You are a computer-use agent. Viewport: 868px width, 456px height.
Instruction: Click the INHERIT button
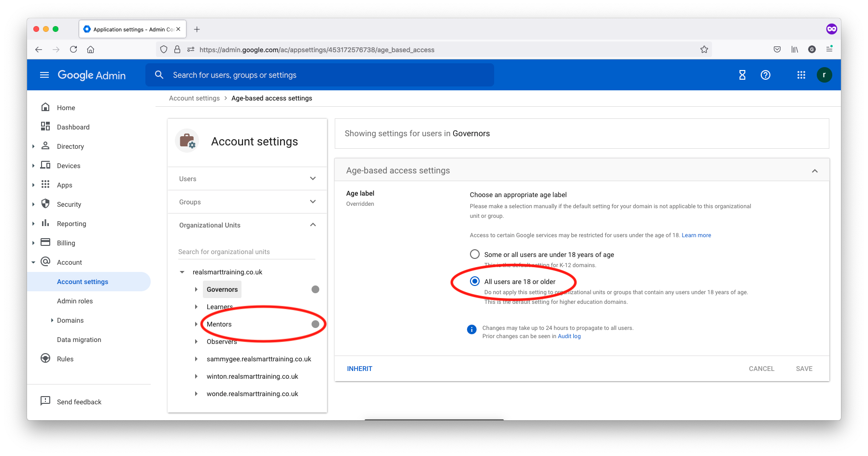point(360,369)
